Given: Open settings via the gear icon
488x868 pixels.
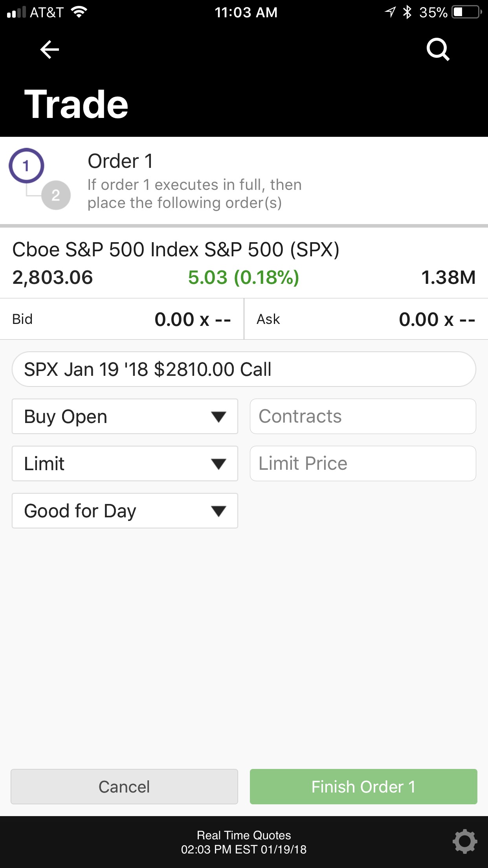Looking at the screenshot, I should click(x=465, y=841).
